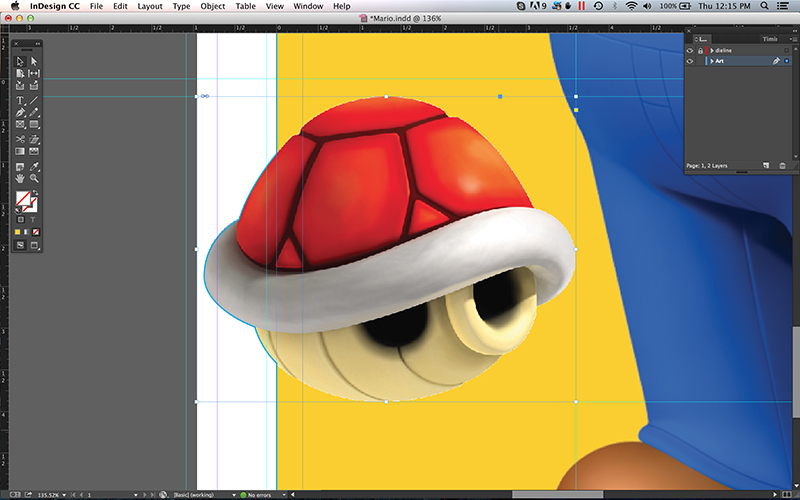Switch to the Timing panel tab
Viewport: 800px width, 500px height.
(769, 39)
